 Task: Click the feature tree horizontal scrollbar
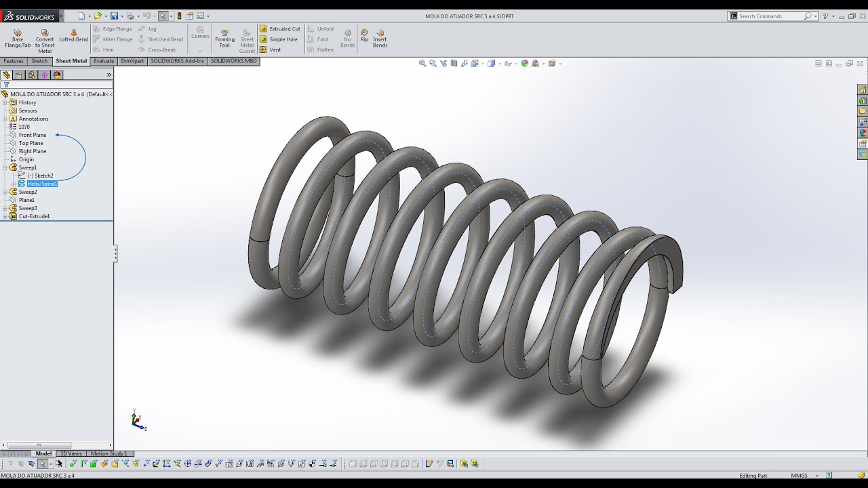coord(39,445)
